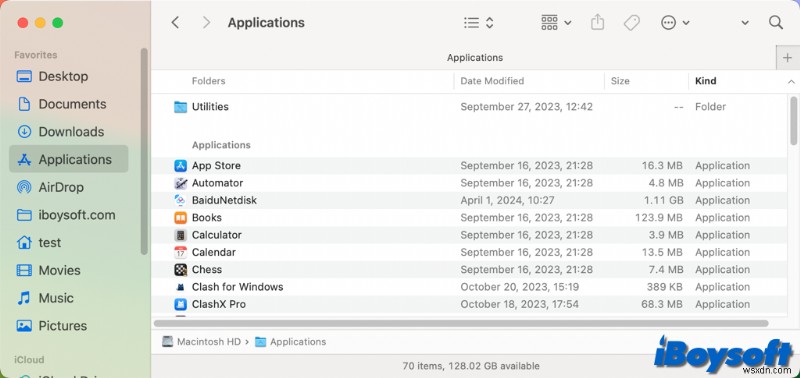Click the Utilities folder icon
The height and width of the screenshot is (378, 800).
(180, 107)
